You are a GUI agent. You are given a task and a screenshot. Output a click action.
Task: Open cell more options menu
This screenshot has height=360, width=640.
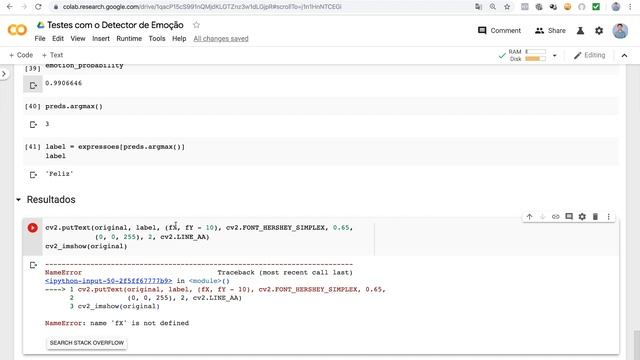[609, 217]
